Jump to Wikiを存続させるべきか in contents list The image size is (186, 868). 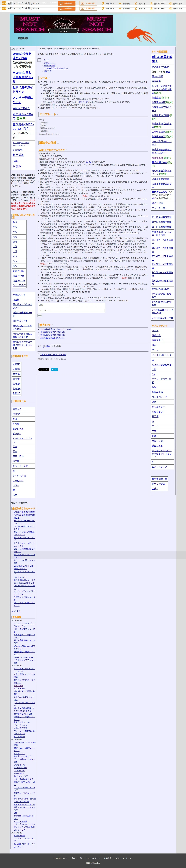[x=57, y=68]
